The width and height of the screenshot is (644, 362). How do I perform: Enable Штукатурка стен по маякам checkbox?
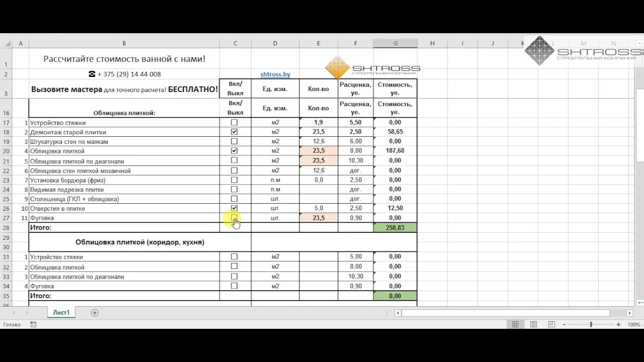click(x=234, y=141)
